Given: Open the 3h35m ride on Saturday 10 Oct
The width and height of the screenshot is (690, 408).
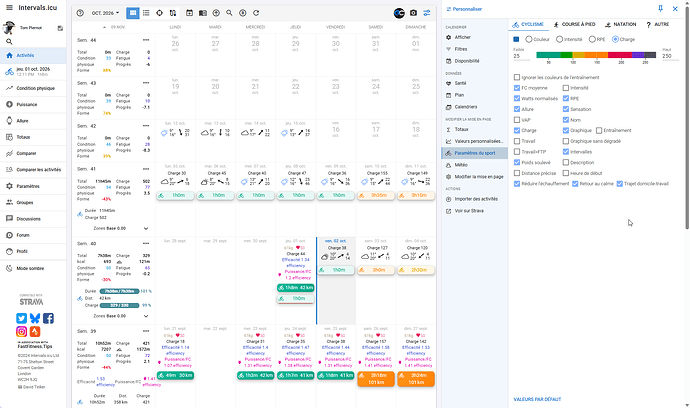Looking at the screenshot, I should (375, 195).
